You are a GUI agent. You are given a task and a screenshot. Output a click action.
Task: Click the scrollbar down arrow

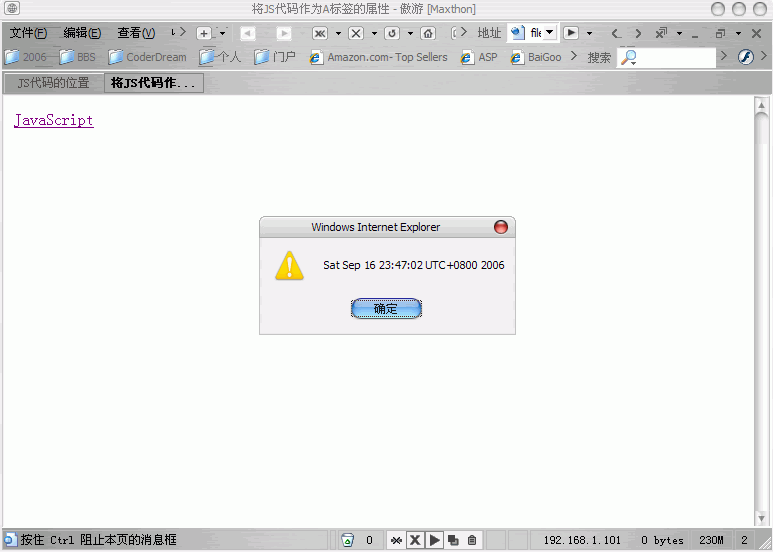[x=761, y=518]
